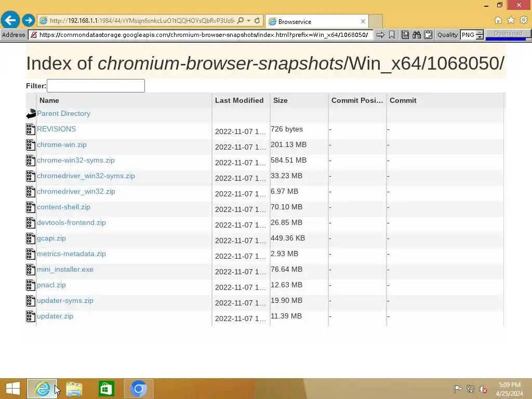Click the Commit column header
The height and width of the screenshot is (399, 532).
coord(403,100)
